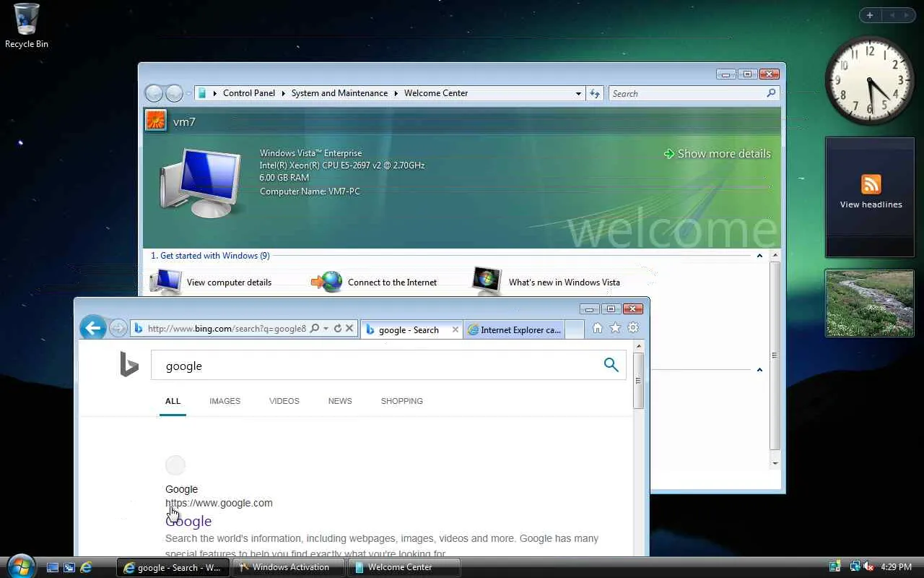
Task: Open Internet Explorer Home page icon
Action: pyautogui.click(x=597, y=328)
